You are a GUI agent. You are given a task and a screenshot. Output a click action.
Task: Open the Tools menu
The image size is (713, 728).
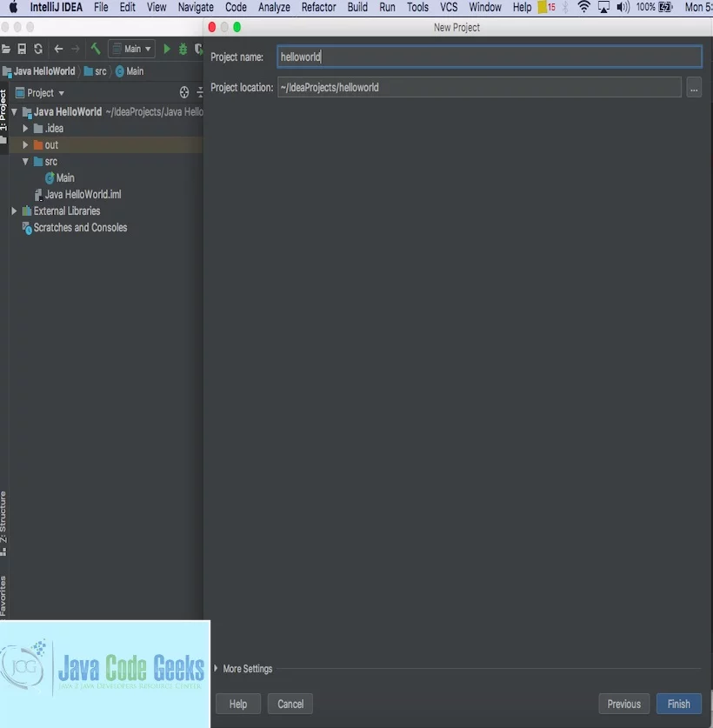[417, 7]
